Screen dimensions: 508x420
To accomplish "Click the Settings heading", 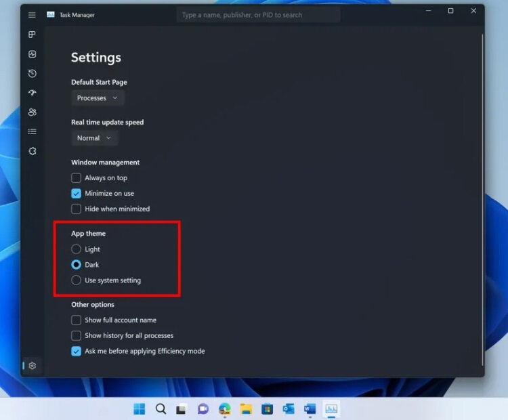I will (96, 58).
